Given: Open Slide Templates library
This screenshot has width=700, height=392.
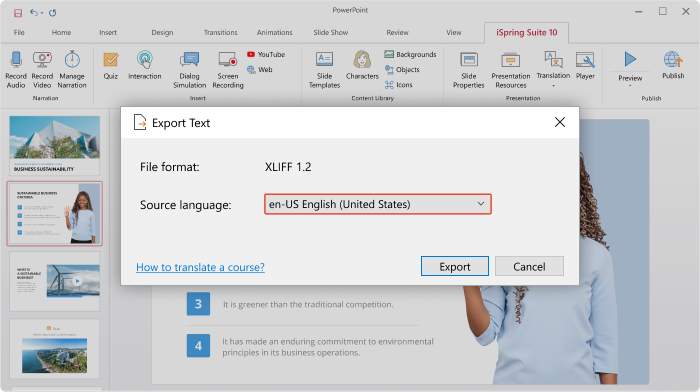Looking at the screenshot, I should coord(325,70).
